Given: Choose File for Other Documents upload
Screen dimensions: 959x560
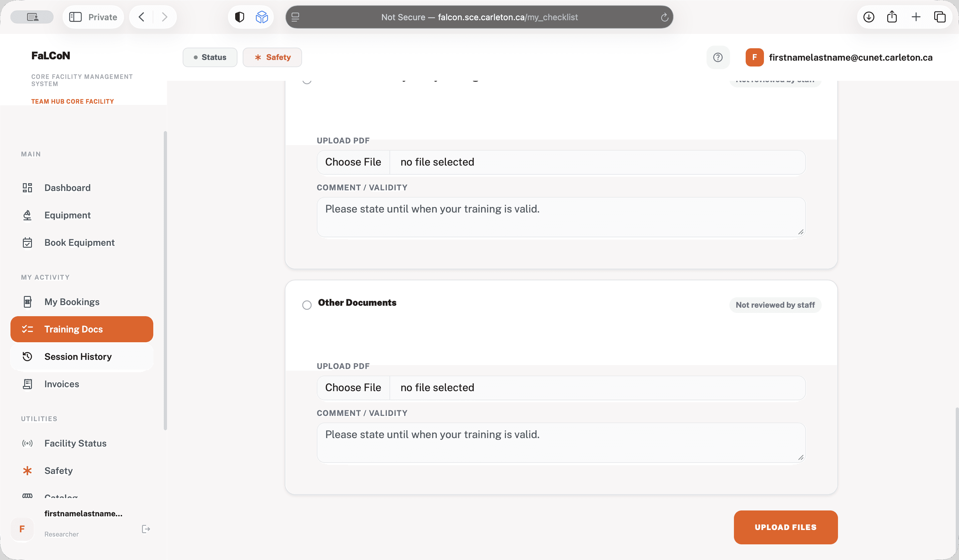Looking at the screenshot, I should click(x=353, y=388).
